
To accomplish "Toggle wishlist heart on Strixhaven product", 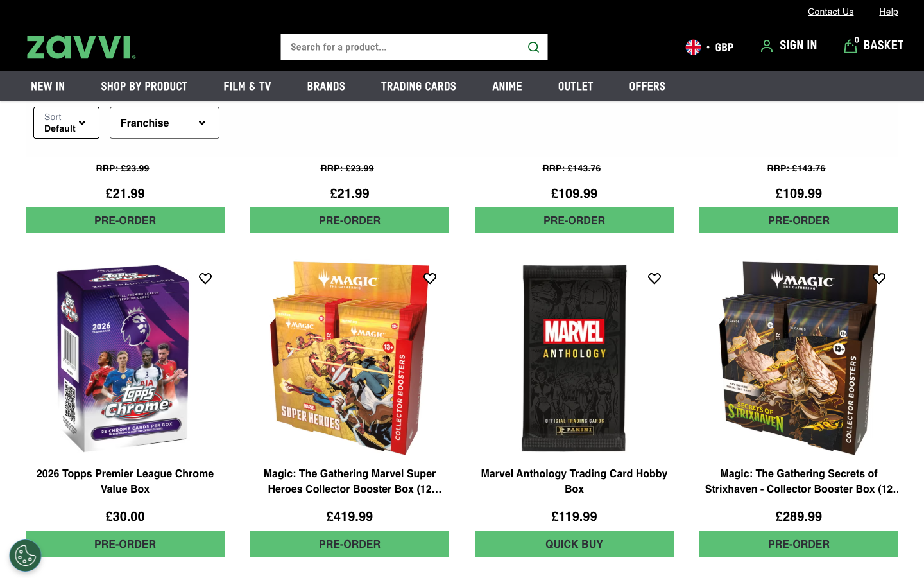I will [x=879, y=278].
